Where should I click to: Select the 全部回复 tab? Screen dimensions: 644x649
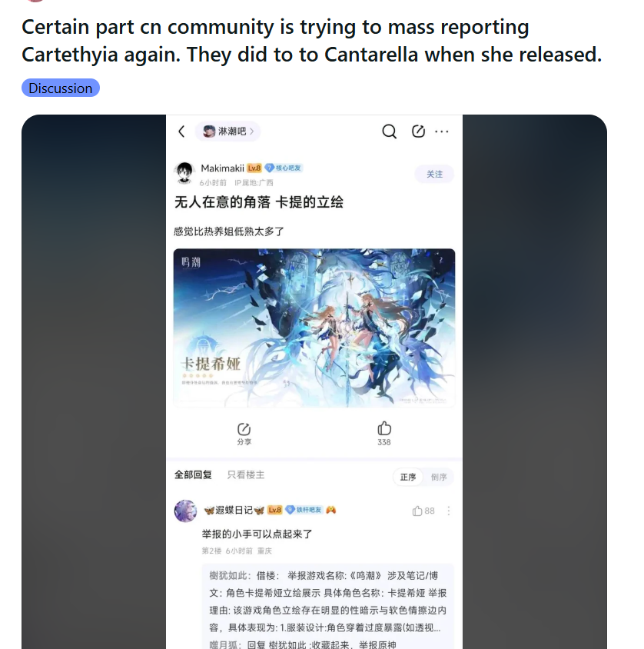point(193,474)
